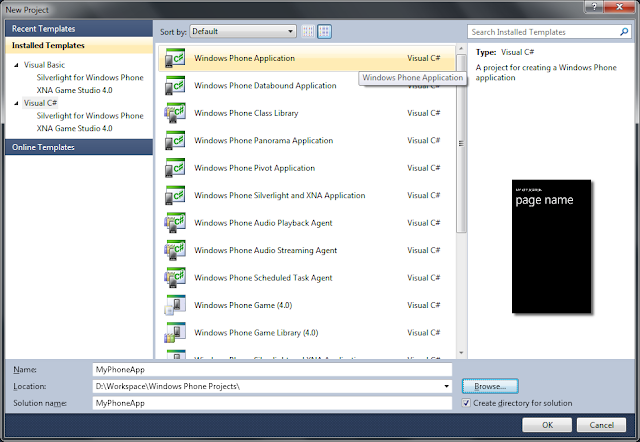Viewport: 640px width, 442px height.
Task: Click the Windows Phone Pivot Application icon
Action: coord(175,168)
